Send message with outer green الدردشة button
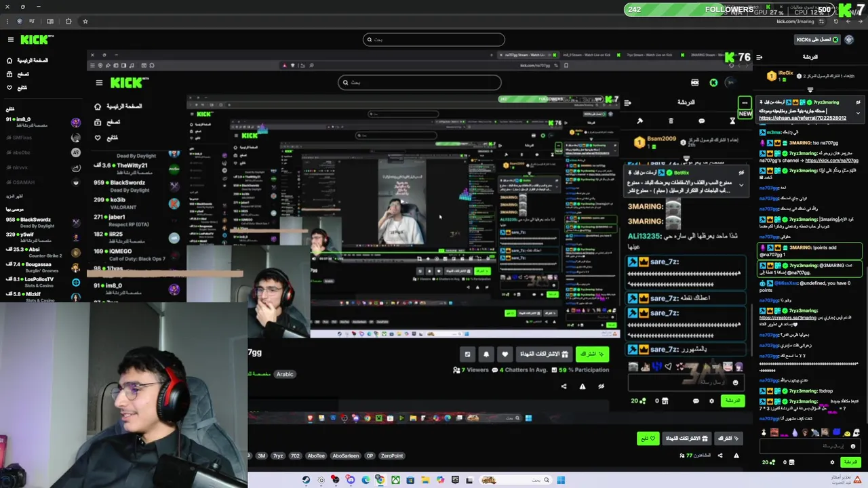The image size is (868, 488). coord(850,462)
